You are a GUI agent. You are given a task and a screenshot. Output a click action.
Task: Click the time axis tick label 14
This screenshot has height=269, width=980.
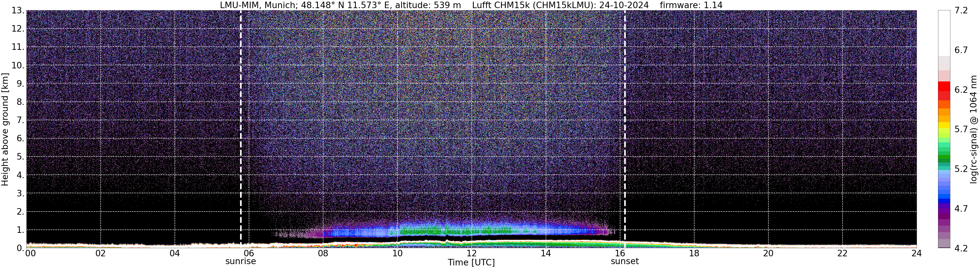(545, 253)
